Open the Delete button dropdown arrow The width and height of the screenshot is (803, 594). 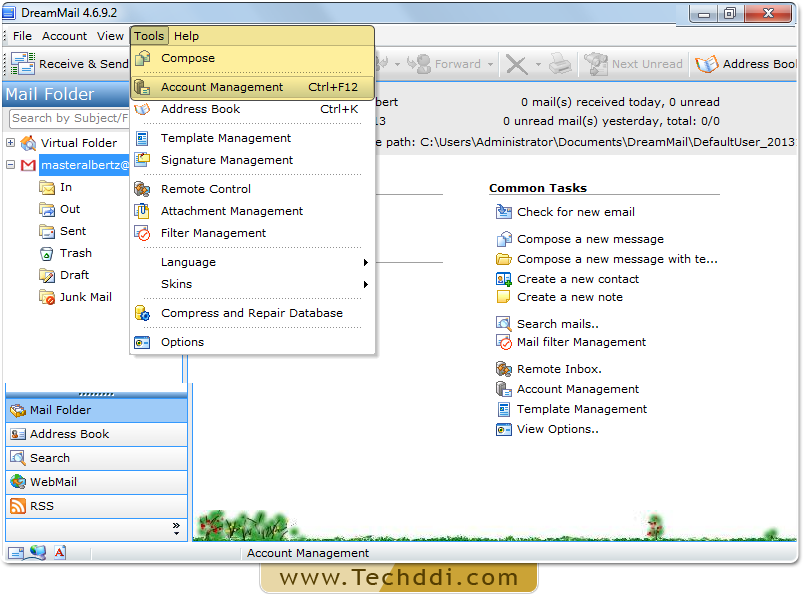pyautogui.click(x=538, y=65)
